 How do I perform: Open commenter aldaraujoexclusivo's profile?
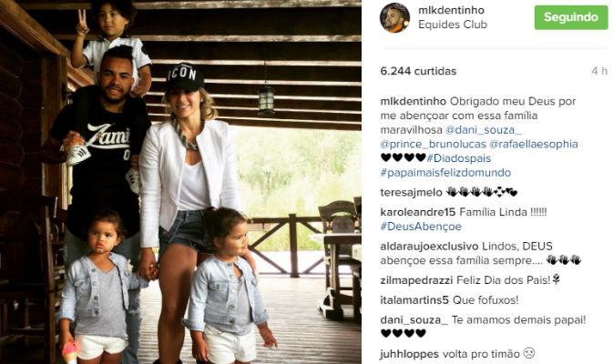429,247
